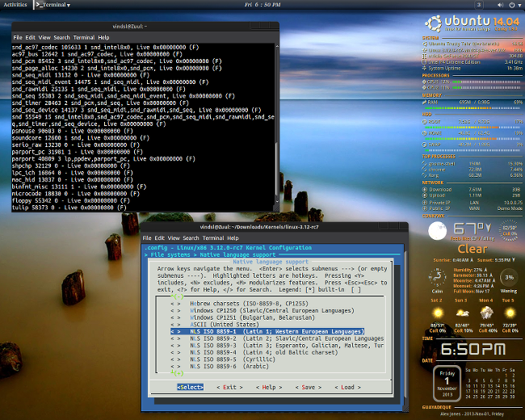Screen dimensions: 525x420
Task: Click the weather icon under Mon 4
Action: [486, 313]
